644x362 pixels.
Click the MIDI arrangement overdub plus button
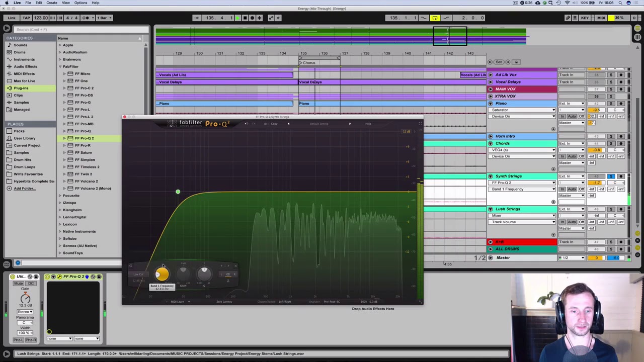[x=260, y=18]
